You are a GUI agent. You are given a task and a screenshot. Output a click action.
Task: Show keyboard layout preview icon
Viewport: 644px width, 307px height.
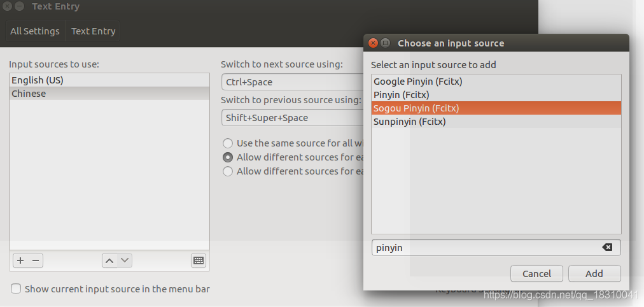[x=199, y=261]
